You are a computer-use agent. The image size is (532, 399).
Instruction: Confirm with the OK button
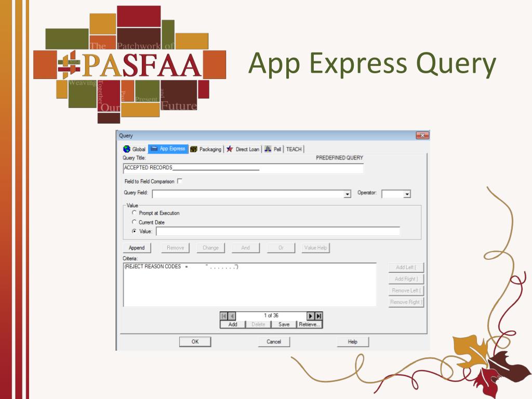point(195,342)
